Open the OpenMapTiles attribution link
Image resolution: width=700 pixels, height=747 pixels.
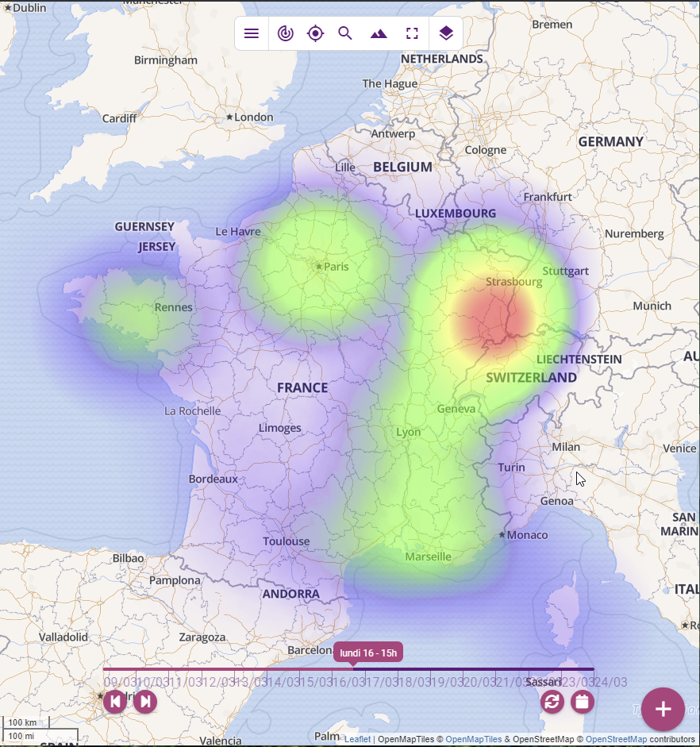[x=474, y=740]
